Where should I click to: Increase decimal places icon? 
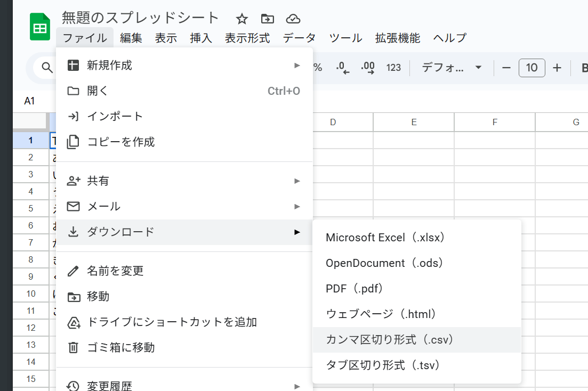368,68
